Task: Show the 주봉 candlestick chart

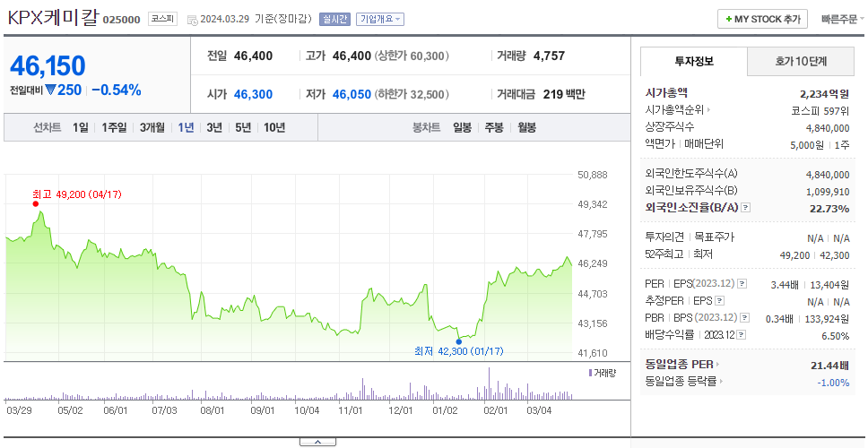Action: click(x=494, y=128)
